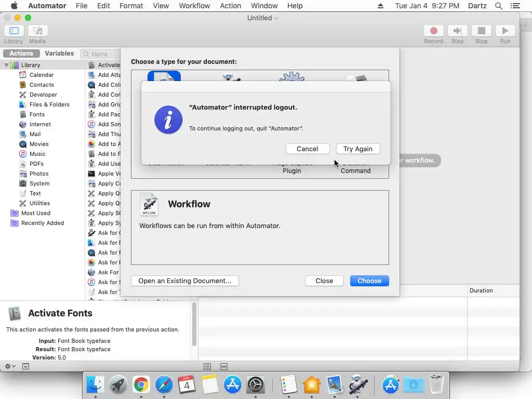Select Contacts category in Library list

click(x=42, y=85)
